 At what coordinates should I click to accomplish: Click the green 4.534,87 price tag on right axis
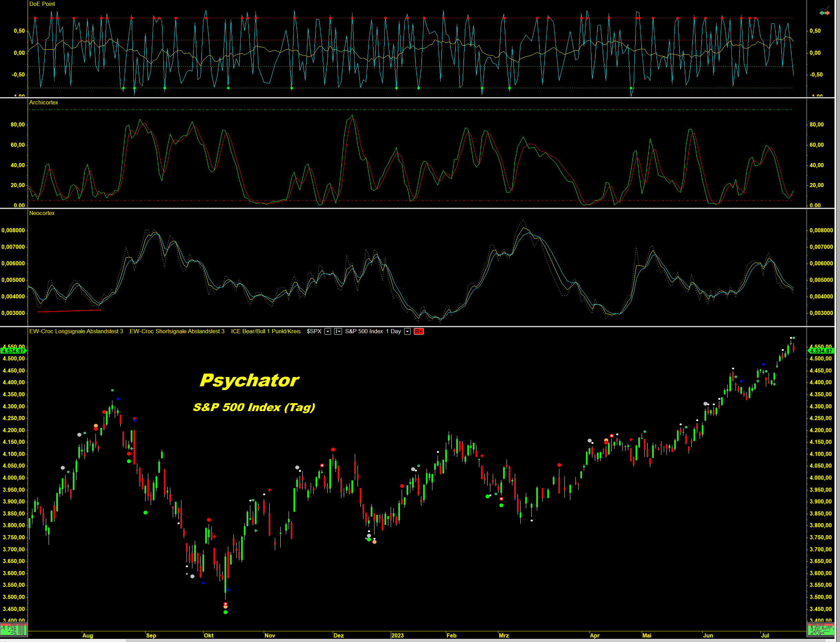[820, 351]
